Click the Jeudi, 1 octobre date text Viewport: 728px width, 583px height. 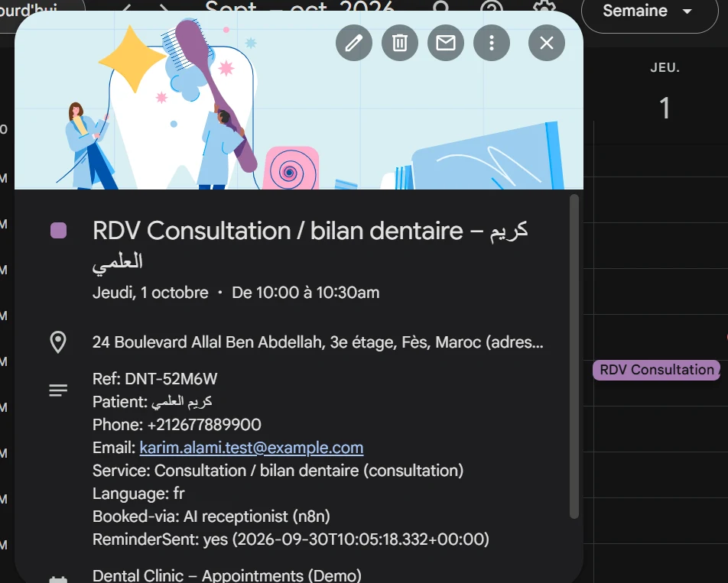151,293
